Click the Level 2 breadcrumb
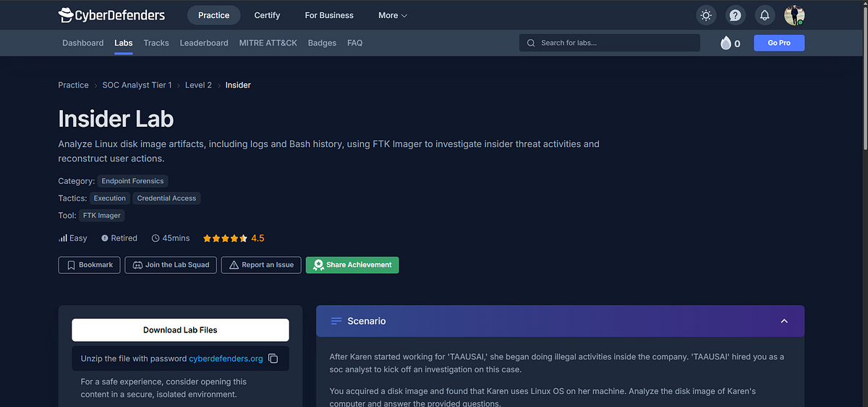The width and height of the screenshot is (868, 407). click(198, 85)
